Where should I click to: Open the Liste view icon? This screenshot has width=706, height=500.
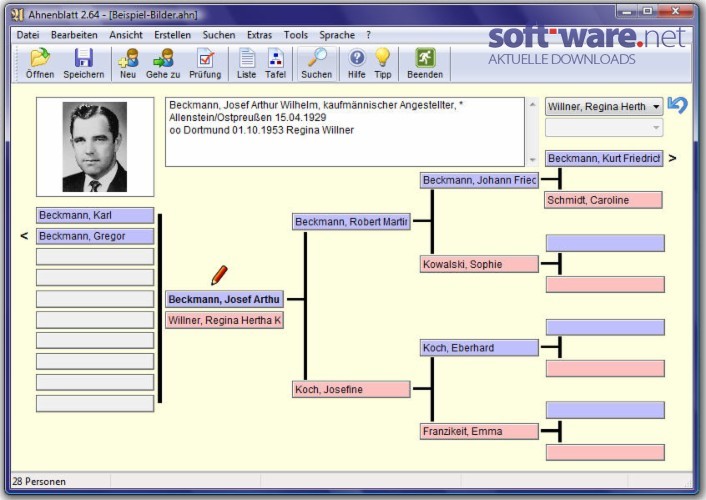tap(246, 58)
